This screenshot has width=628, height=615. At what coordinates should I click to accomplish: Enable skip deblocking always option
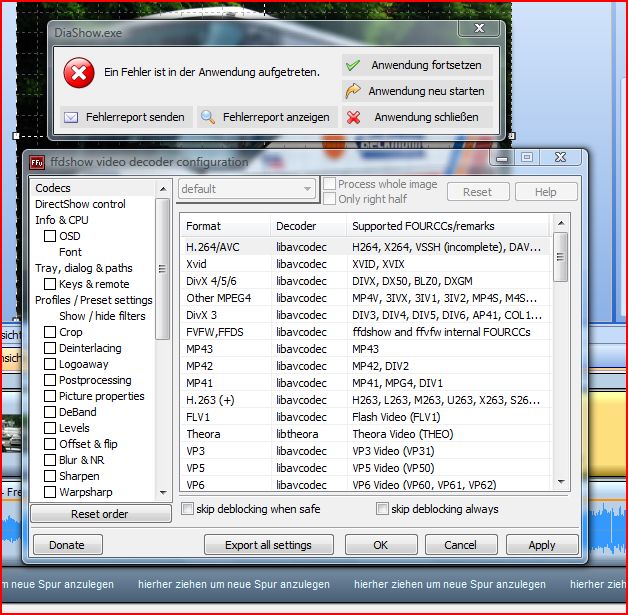coord(381,509)
